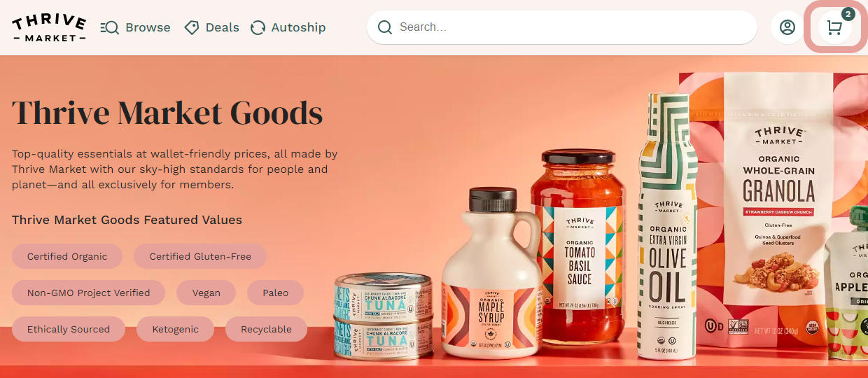This screenshot has height=378, width=868.
Task: Click the Thrive Market logo
Action: pos(49,27)
